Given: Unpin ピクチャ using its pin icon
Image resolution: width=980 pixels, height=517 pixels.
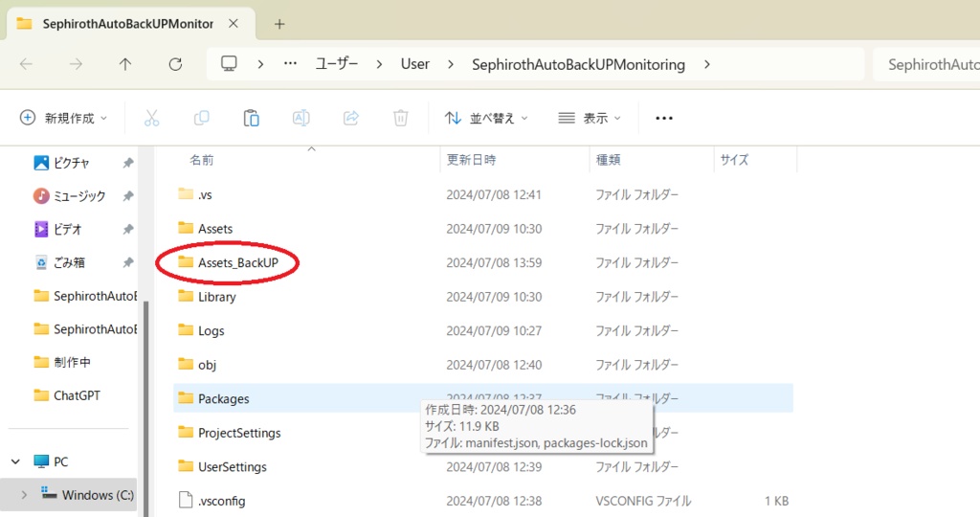Looking at the screenshot, I should [x=127, y=163].
